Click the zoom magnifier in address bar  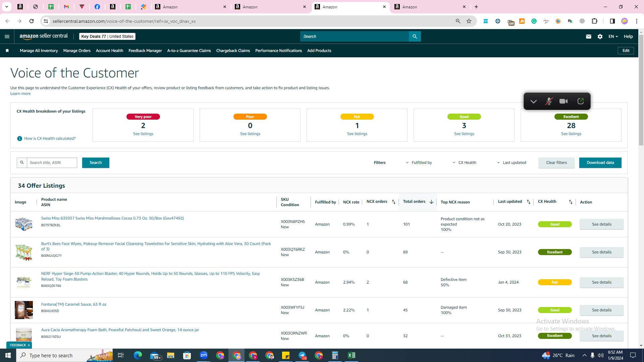(458, 21)
